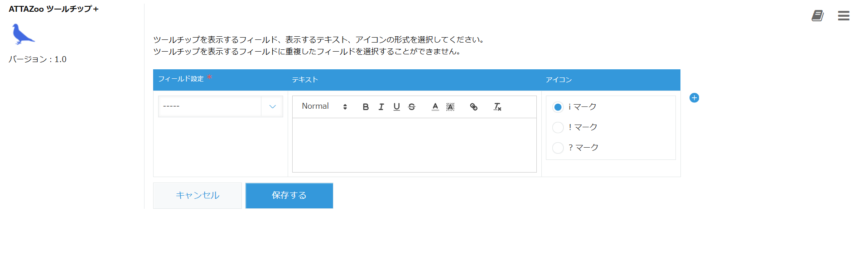Insert a hyperlink via link icon
The height and width of the screenshot is (255, 868).
[473, 107]
